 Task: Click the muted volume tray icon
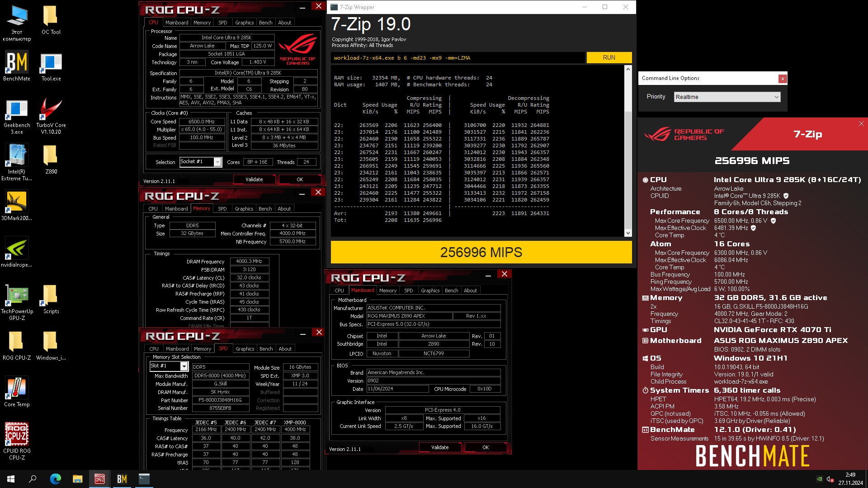(x=830, y=479)
